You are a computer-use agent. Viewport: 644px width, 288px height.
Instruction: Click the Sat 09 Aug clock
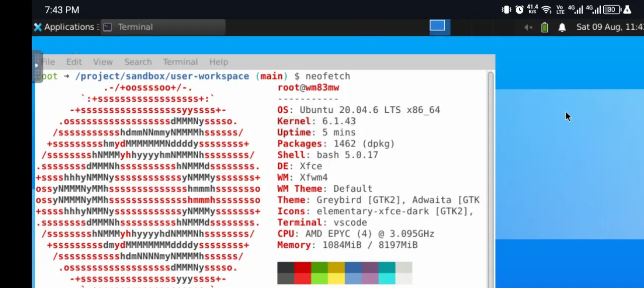pyautogui.click(x=610, y=27)
